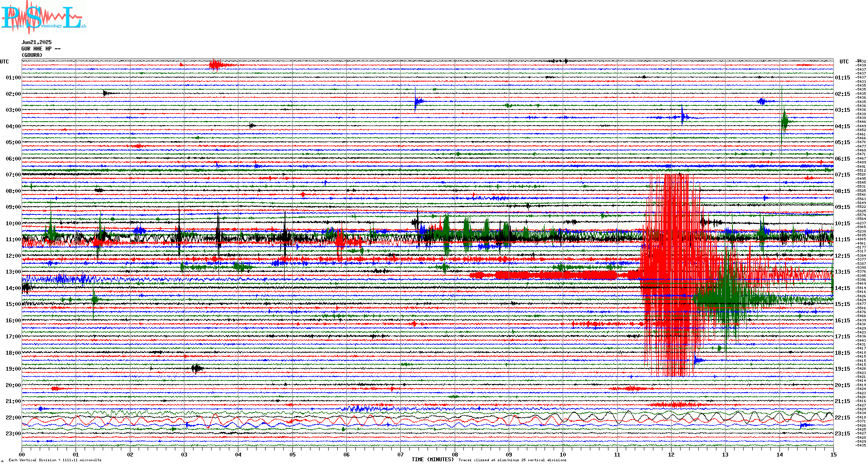Click the 02:00 hour label
Screen dimensions: 868x466
tap(13, 94)
